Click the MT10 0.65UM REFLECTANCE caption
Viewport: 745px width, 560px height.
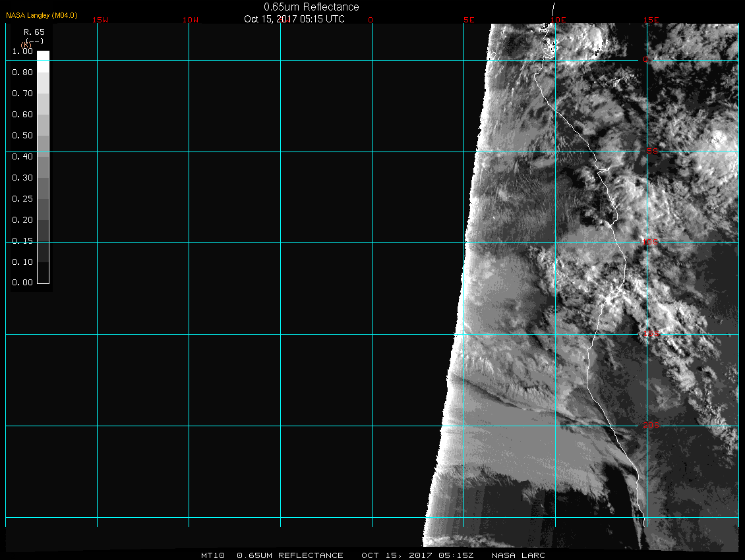pyautogui.click(x=272, y=555)
